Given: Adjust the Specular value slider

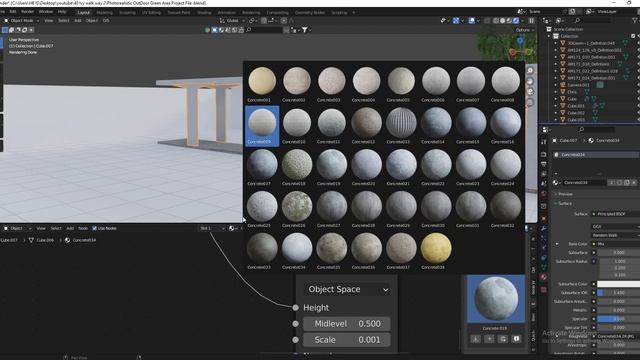Looking at the screenshot, I should click(x=618, y=319).
